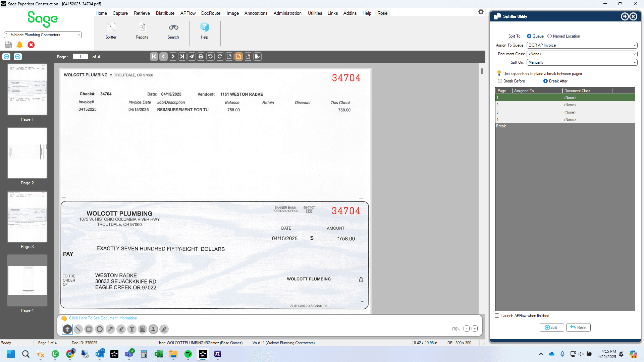The height and width of the screenshot is (362, 644).
Task: Open the Assign To Queue dropdown
Action: coord(582,45)
